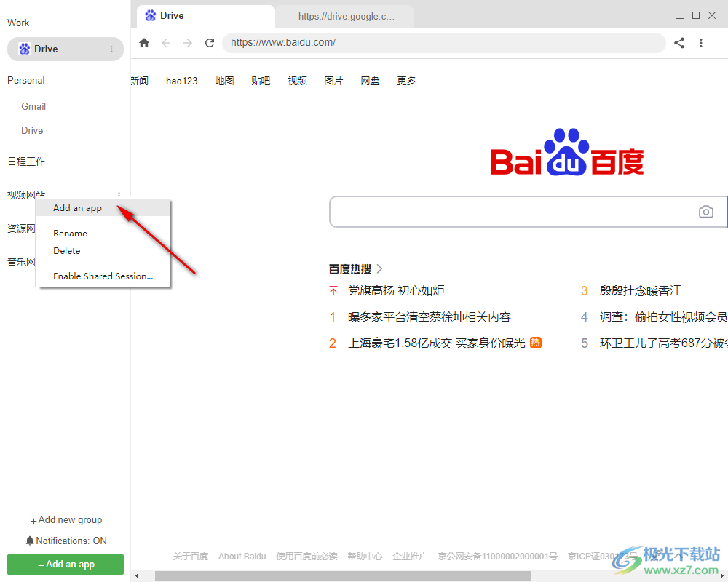728x582 pixels.
Task: Switch to the Drive tab
Action: coord(206,16)
